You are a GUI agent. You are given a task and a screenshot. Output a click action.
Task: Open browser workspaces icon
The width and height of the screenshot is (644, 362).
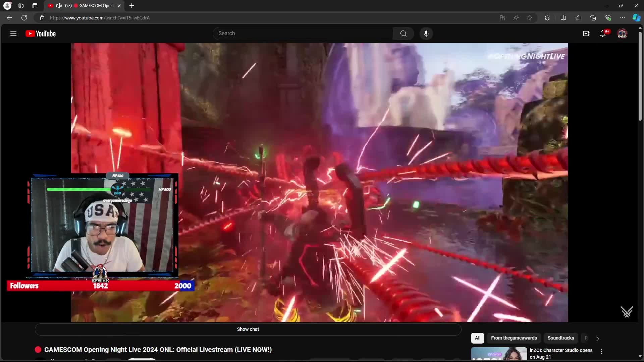point(21,6)
